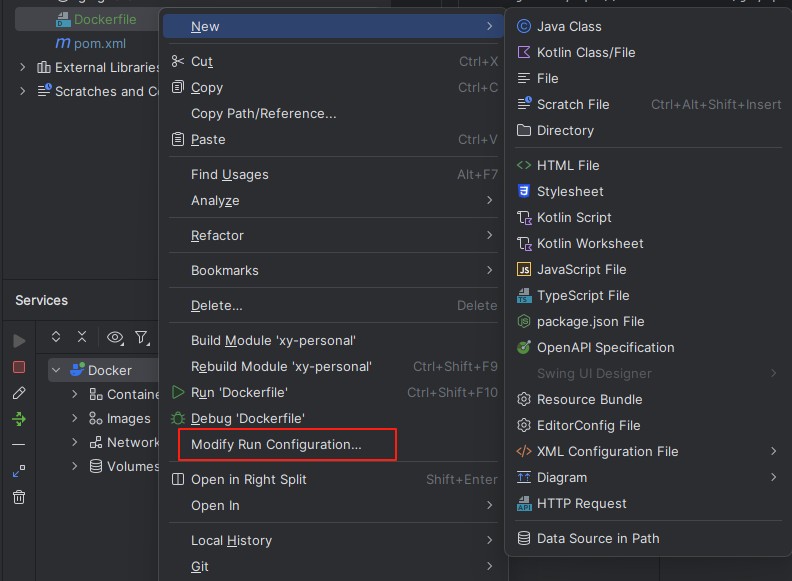Open the Filter icon in Services toolbar
This screenshot has height=581, width=792.
[142, 338]
